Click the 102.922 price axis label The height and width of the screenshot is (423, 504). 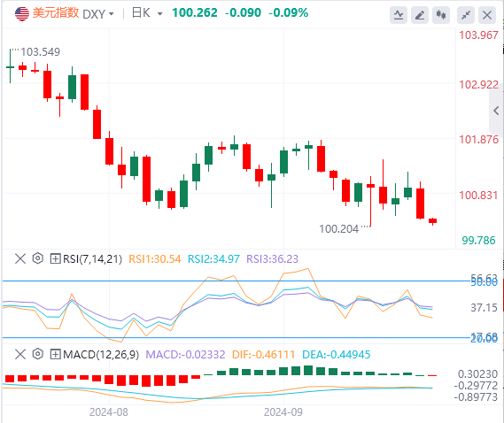pos(478,84)
